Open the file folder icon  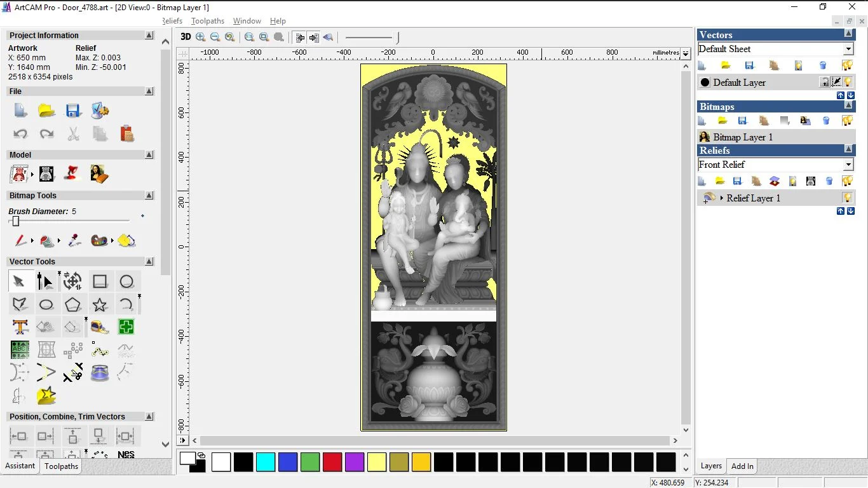tap(46, 111)
